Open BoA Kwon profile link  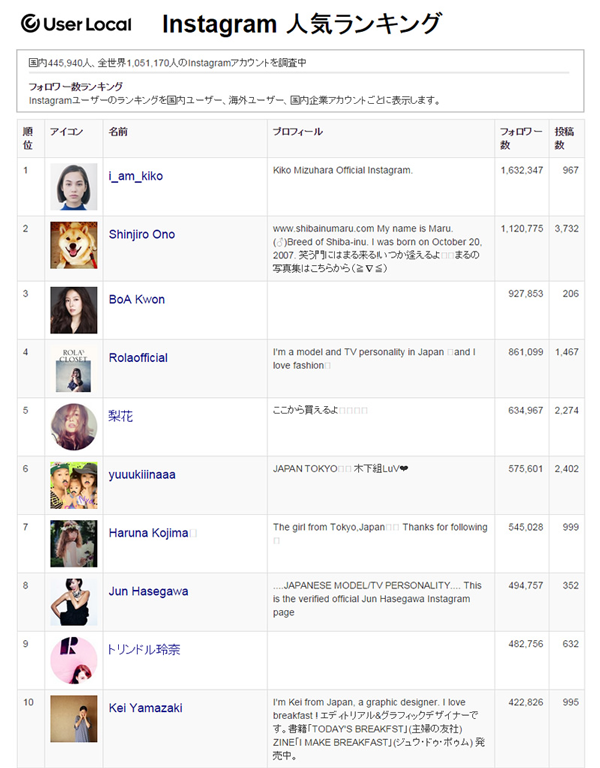(137, 299)
